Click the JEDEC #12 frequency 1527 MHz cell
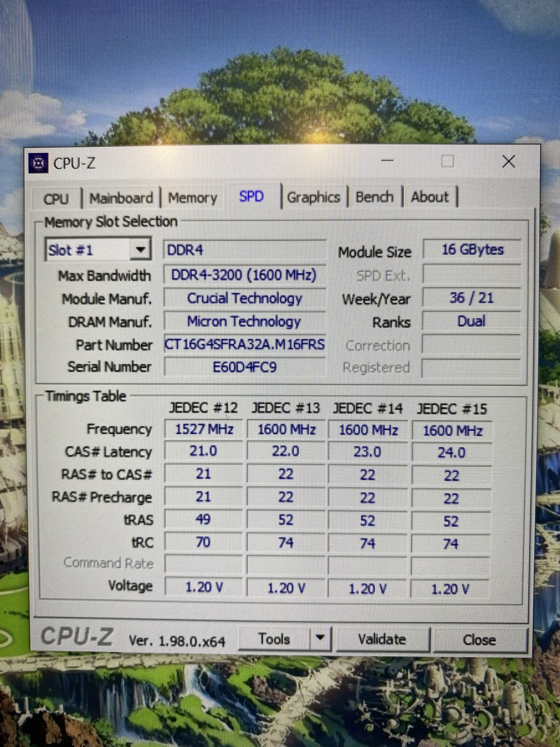Viewport: 560px width, 747px height. point(204,430)
